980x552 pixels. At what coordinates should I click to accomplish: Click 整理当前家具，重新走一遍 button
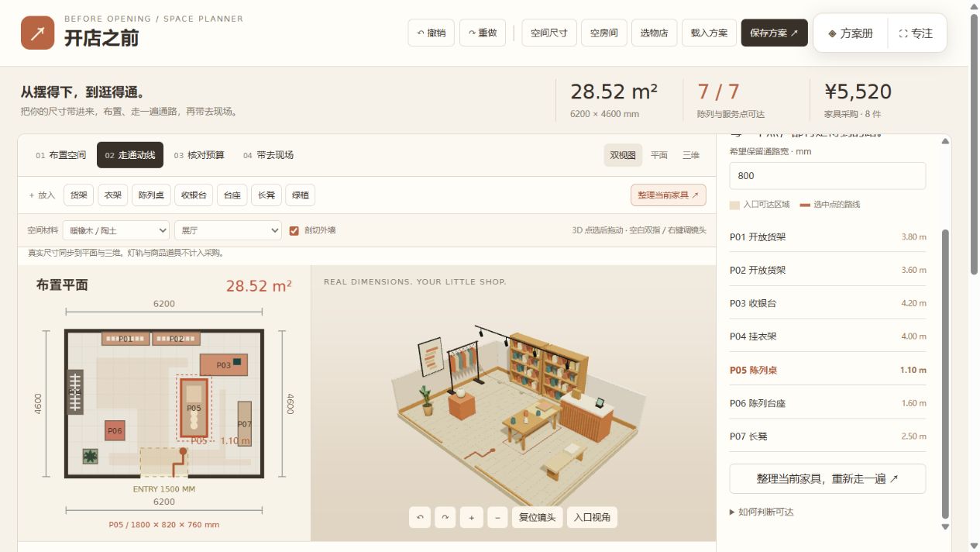coord(827,479)
